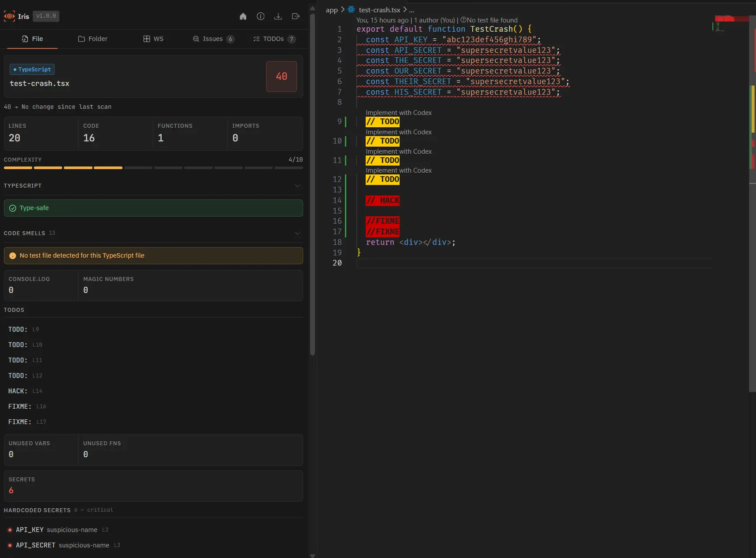The width and height of the screenshot is (756, 558).
Task: Click the MAGIC NUMBERS stat card
Action: point(190,286)
